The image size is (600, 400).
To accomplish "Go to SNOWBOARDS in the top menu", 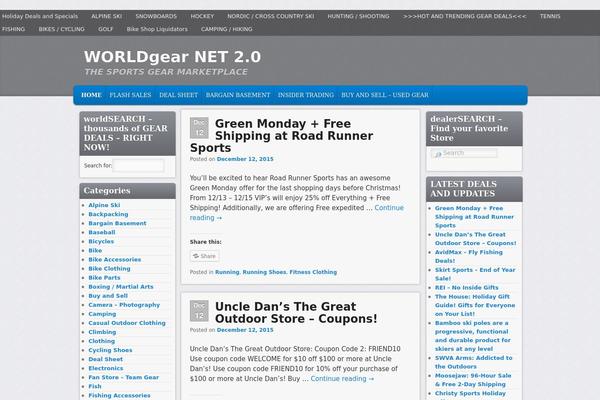I will point(156,16).
